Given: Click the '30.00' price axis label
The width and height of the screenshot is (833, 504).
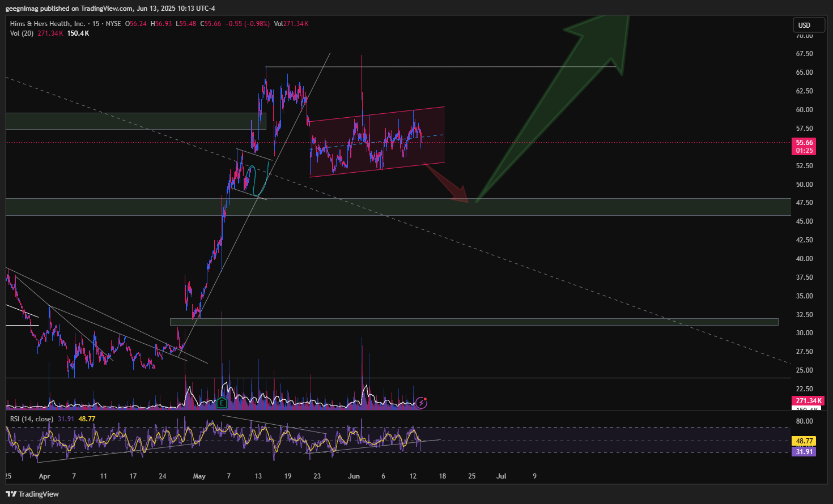Looking at the screenshot, I should tap(804, 333).
